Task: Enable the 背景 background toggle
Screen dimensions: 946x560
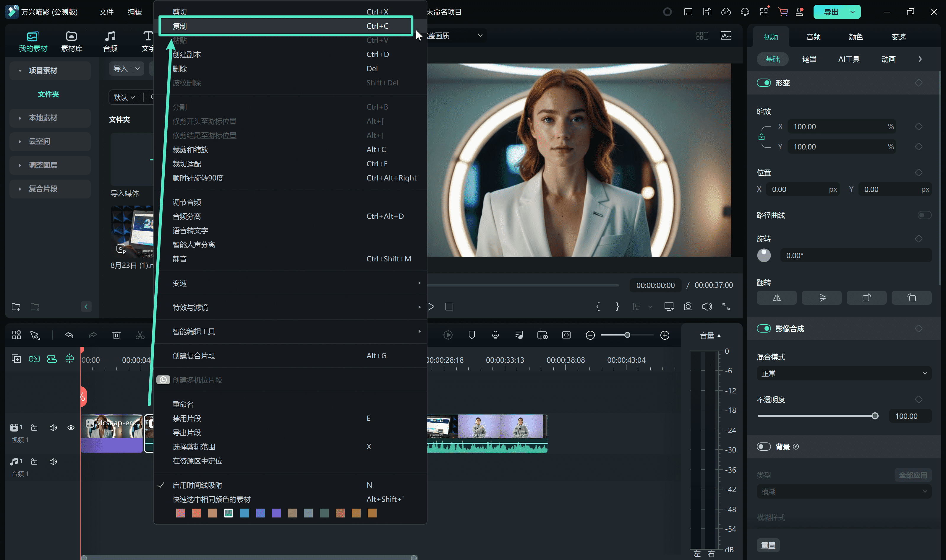Action: [763, 446]
